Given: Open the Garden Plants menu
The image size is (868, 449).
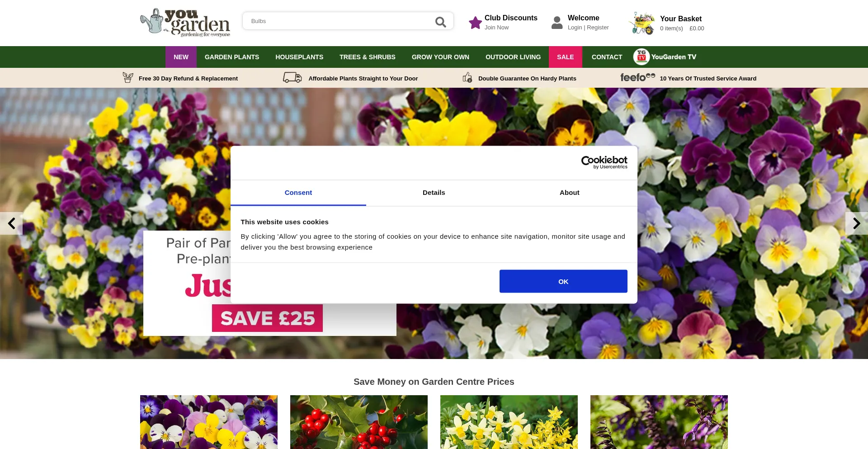Looking at the screenshot, I should point(231,57).
